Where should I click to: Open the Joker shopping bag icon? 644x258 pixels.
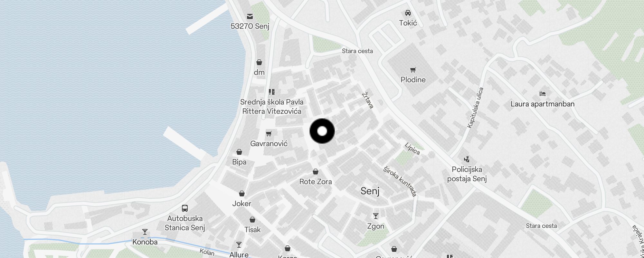tap(242, 193)
